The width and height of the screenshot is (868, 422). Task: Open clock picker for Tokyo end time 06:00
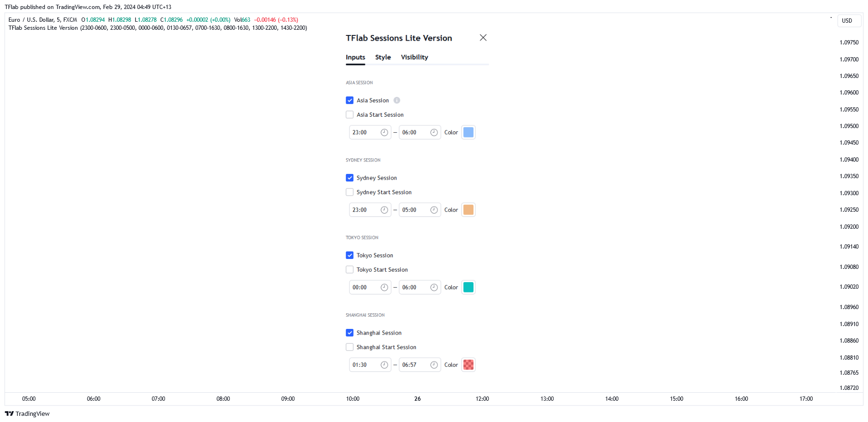(x=434, y=287)
